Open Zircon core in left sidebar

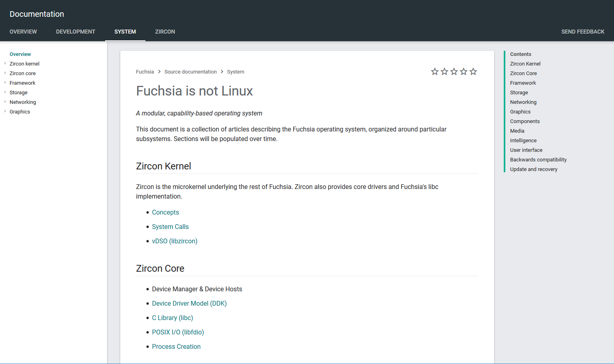click(22, 74)
